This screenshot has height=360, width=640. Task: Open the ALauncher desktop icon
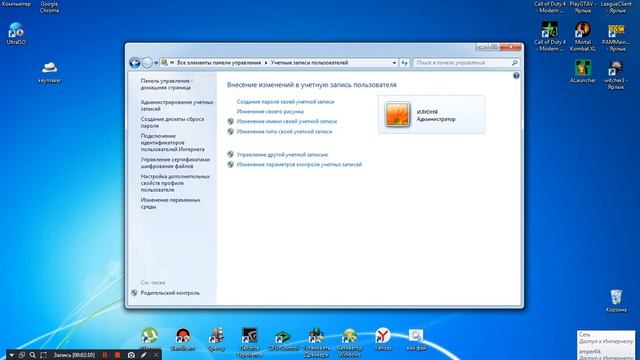point(582,72)
